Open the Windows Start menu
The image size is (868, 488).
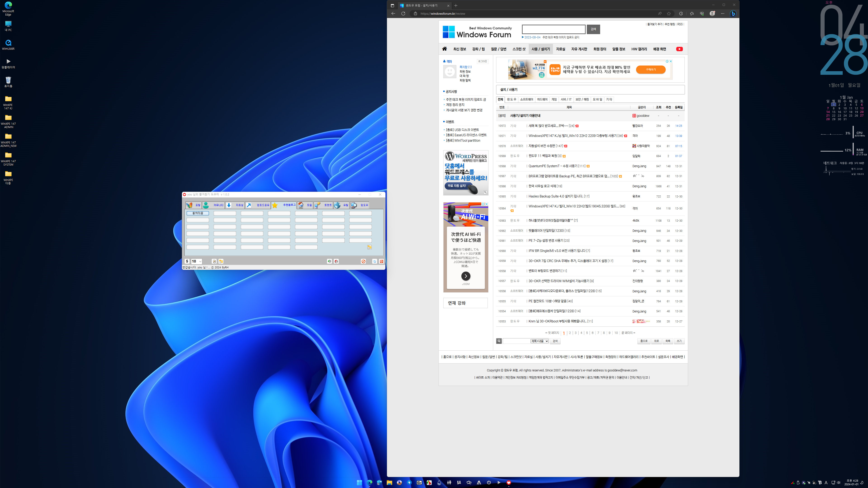click(360, 483)
